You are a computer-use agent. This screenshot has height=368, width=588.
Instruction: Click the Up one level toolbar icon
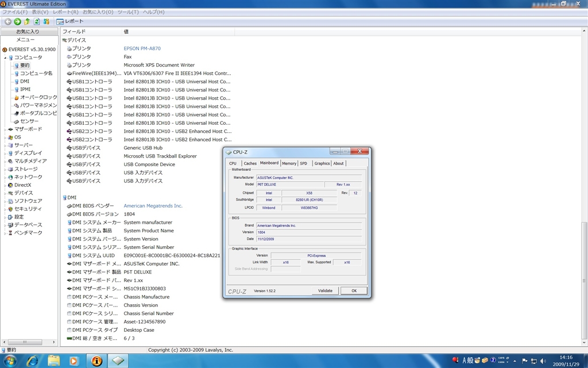[x=27, y=21]
